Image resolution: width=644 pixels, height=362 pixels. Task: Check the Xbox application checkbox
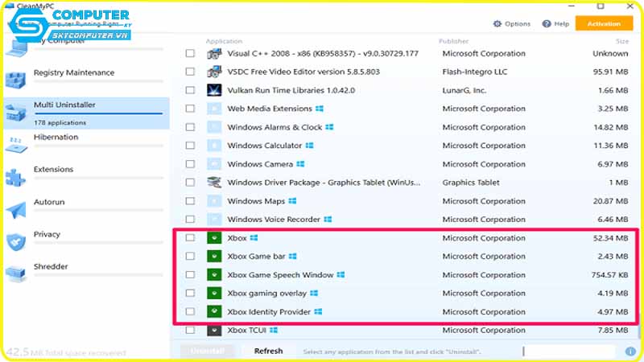click(190, 238)
